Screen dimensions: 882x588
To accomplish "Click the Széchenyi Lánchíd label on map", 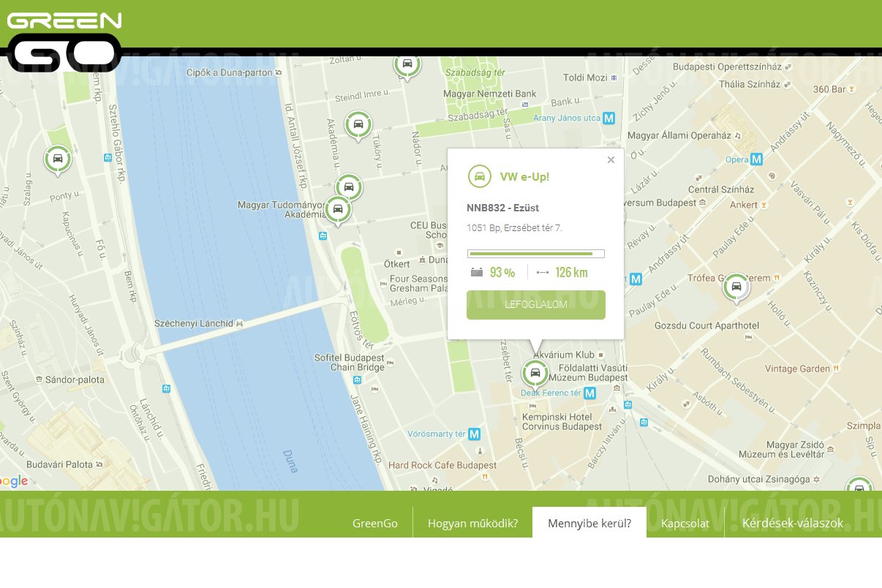I will 194,323.
